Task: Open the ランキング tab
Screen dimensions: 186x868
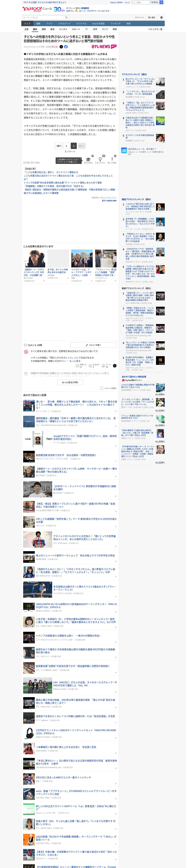Action: (115, 24)
